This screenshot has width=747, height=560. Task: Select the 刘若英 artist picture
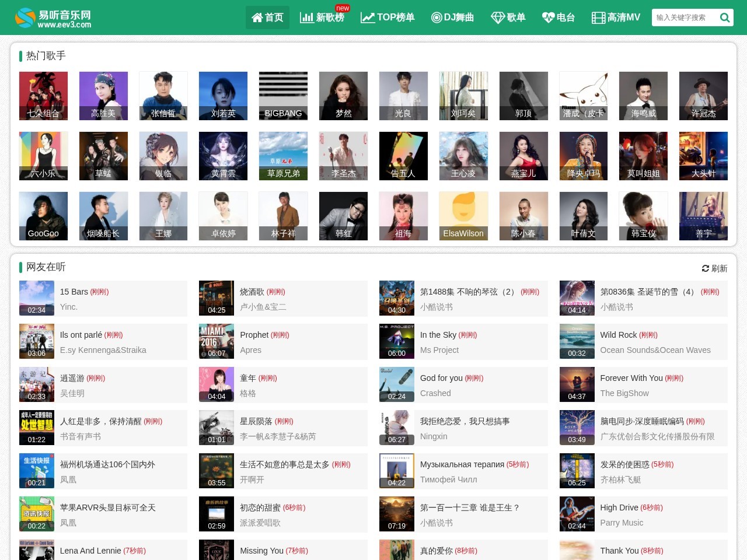223,96
